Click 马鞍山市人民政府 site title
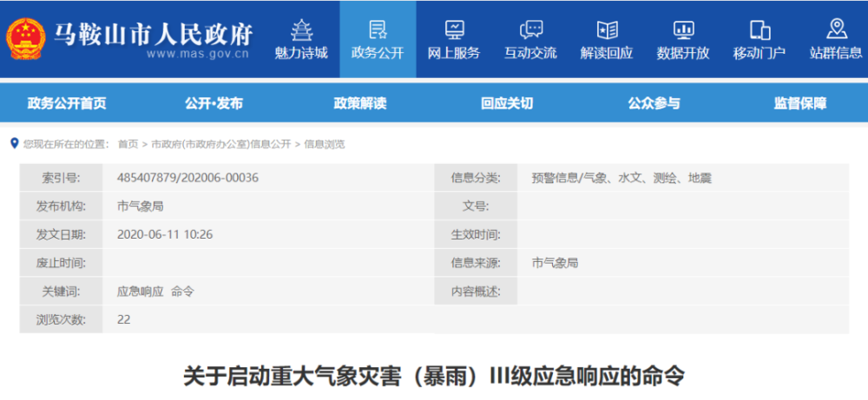This screenshot has width=868, height=400. click(154, 35)
